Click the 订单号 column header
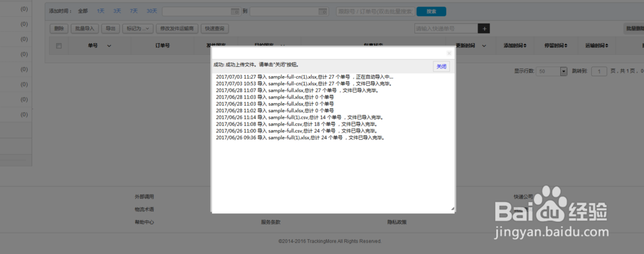 pyautogui.click(x=163, y=46)
